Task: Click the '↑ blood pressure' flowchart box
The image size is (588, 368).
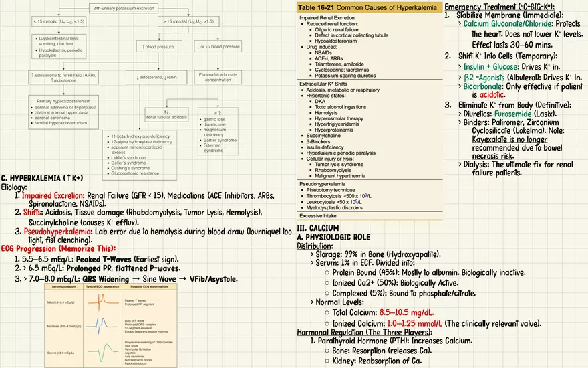Action: [x=159, y=47]
